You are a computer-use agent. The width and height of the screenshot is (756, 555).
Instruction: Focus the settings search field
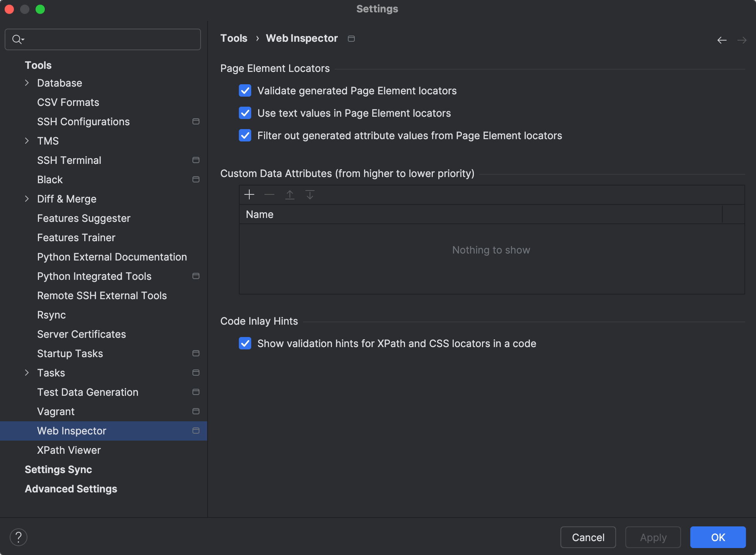108,39
